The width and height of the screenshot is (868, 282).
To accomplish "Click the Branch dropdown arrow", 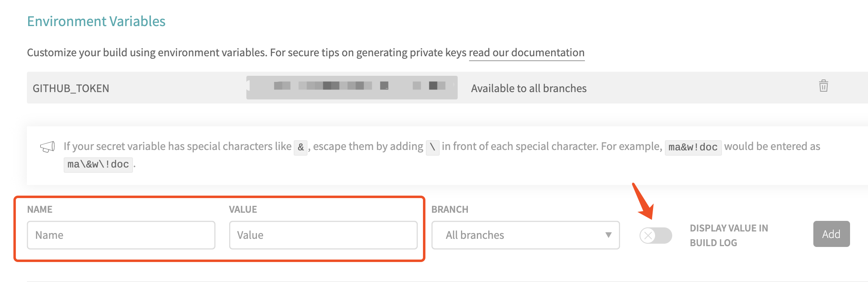I will point(608,235).
